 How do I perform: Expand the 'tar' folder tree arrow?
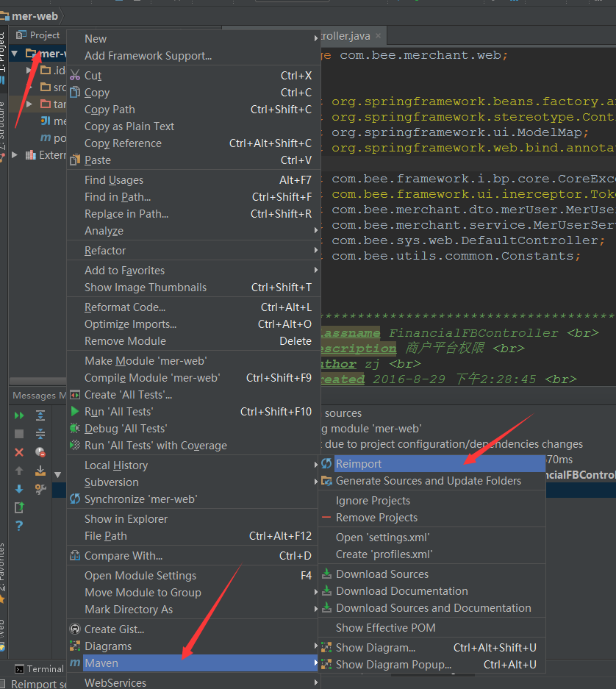[x=29, y=104]
